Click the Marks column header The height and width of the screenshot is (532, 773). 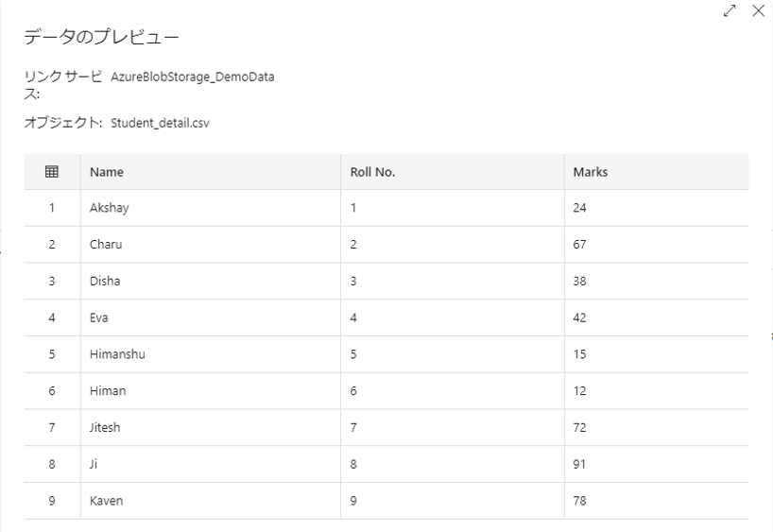(590, 172)
